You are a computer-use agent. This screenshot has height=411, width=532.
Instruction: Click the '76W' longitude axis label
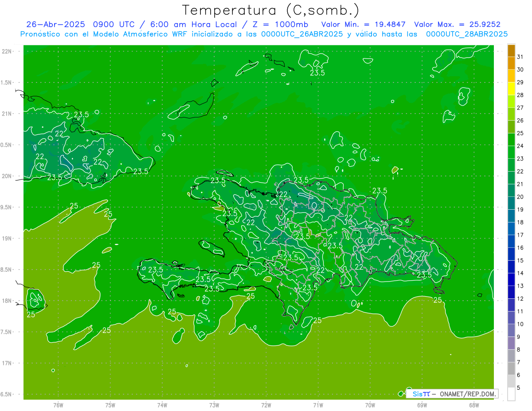click(x=58, y=405)
